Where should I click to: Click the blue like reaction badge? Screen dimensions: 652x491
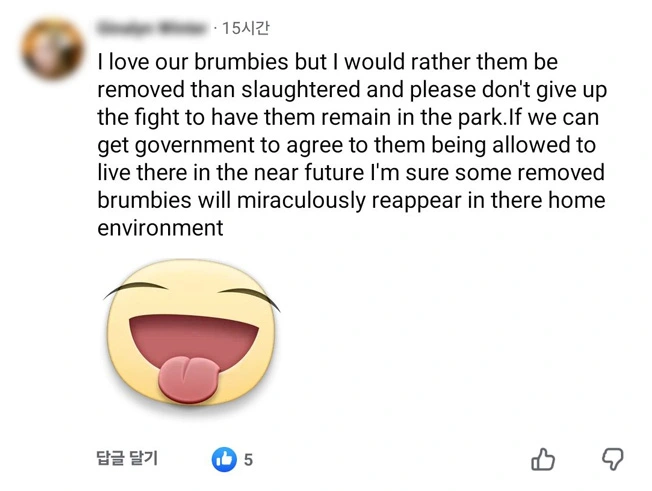click(x=224, y=459)
